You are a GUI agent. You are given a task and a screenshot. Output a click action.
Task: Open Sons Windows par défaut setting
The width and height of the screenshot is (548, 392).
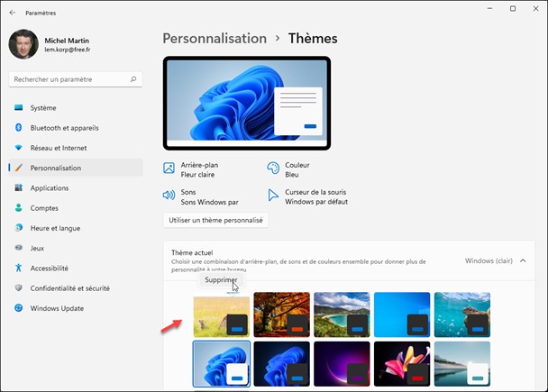tap(201, 196)
